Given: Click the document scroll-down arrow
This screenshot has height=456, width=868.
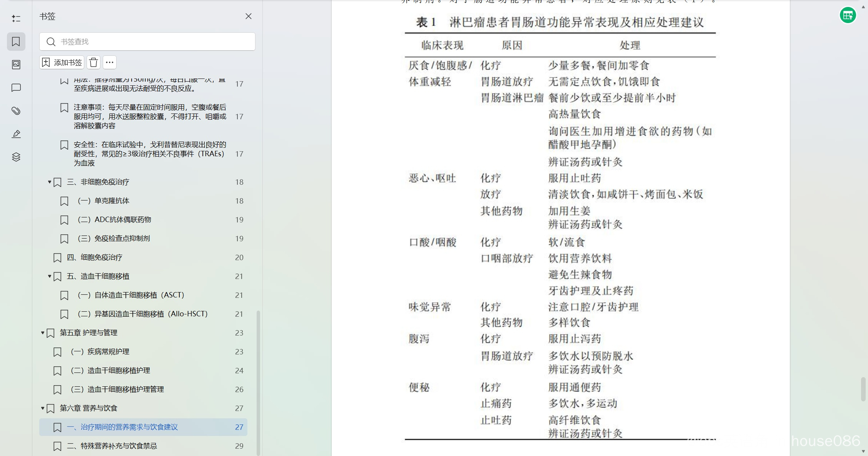Looking at the screenshot, I should [863, 452].
